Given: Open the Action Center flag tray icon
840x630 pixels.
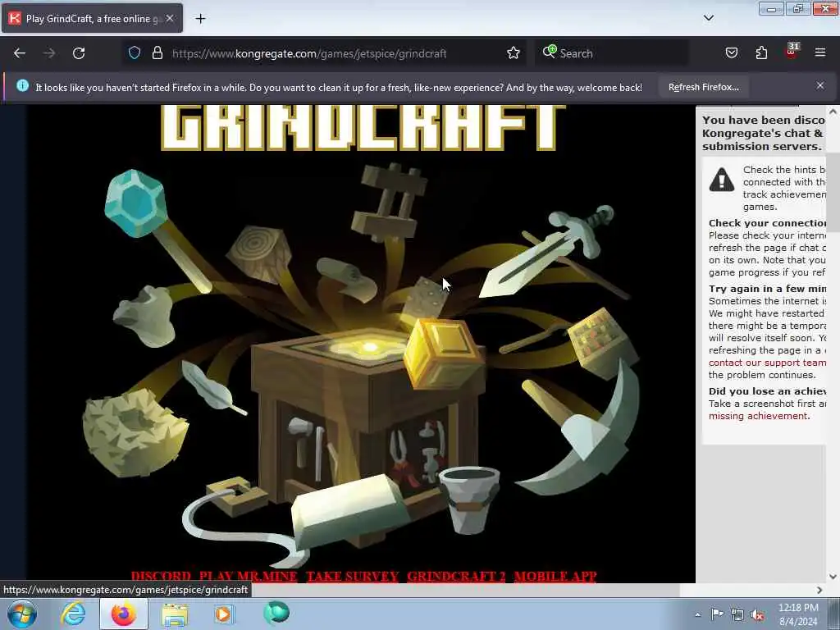Looking at the screenshot, I should coord(717,614).
